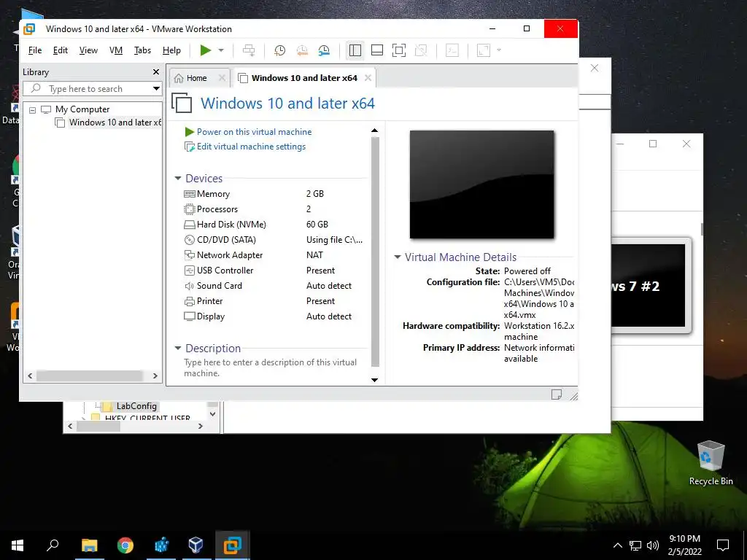Open the Edit menu

coord(60,50)
